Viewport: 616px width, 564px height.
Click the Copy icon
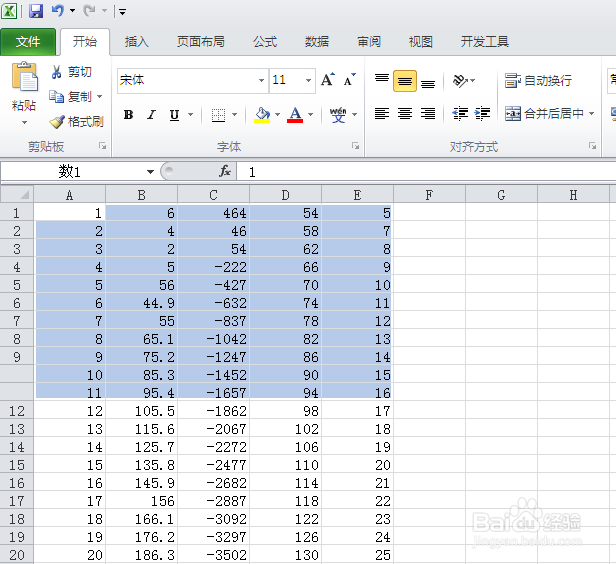[x=57, y=96]
